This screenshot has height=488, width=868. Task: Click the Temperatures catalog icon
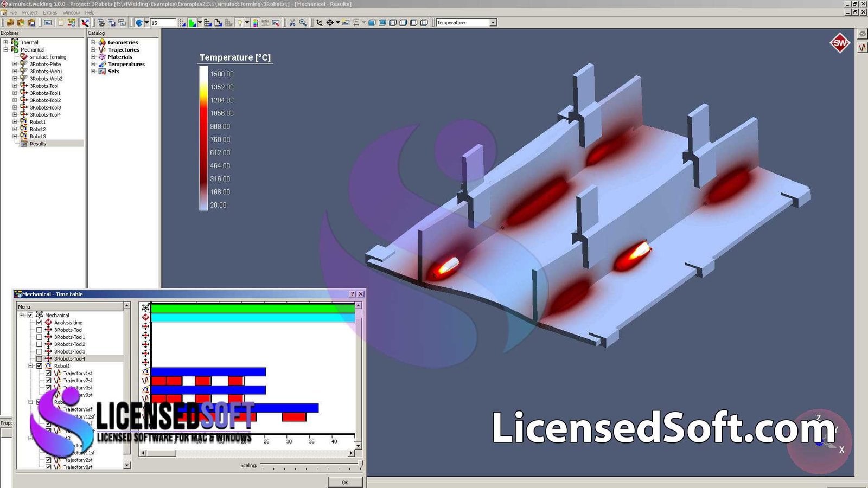point(102,64)
